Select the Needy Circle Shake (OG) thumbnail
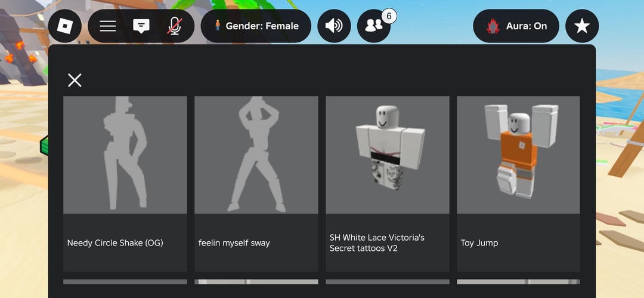This screenshot has height=298, width=644. coord(125,155)
